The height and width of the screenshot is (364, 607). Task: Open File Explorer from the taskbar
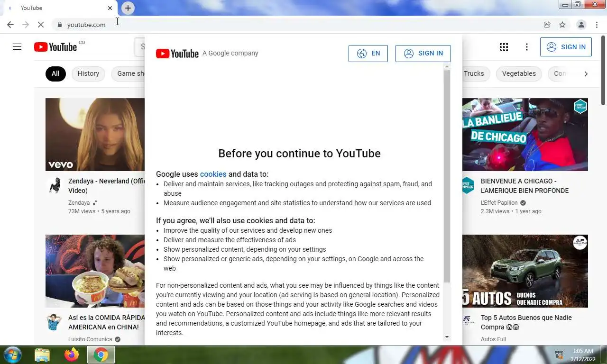coord(42,355)
